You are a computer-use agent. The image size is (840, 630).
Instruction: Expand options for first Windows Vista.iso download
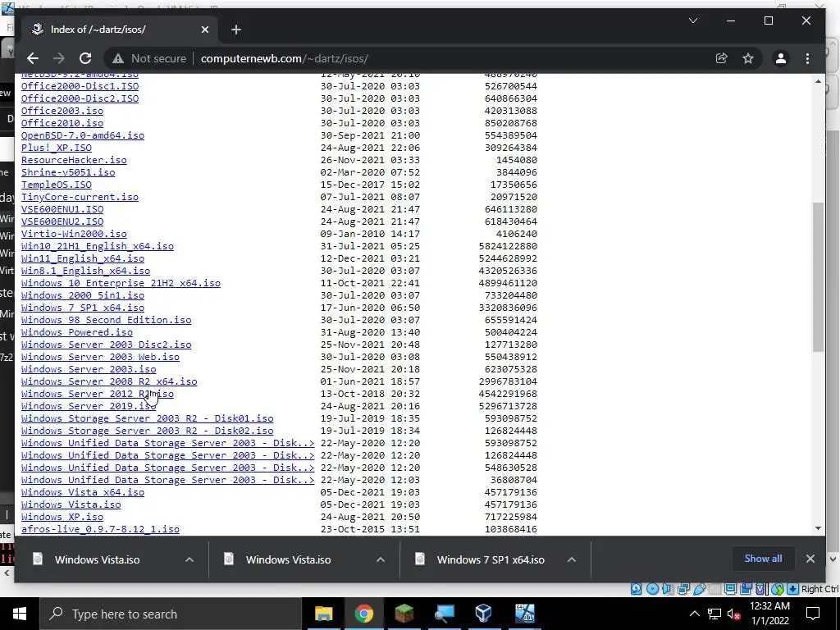click(x=189, y=559)
